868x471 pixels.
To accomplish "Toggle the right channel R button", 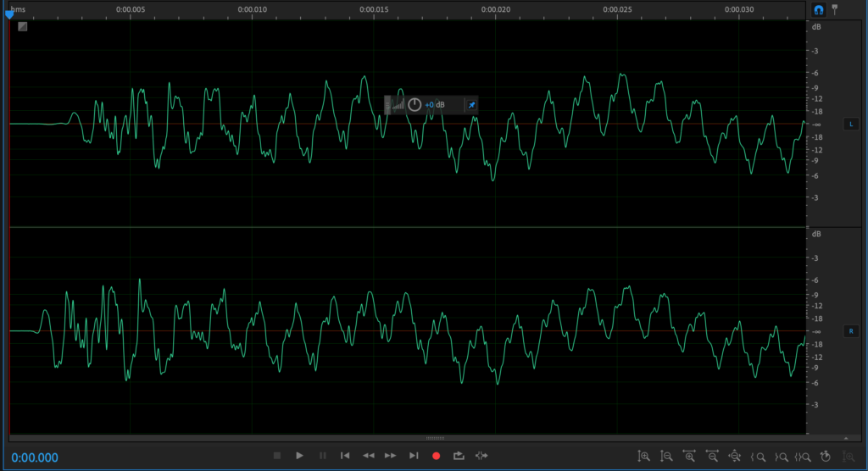I will tap(850, 331).
